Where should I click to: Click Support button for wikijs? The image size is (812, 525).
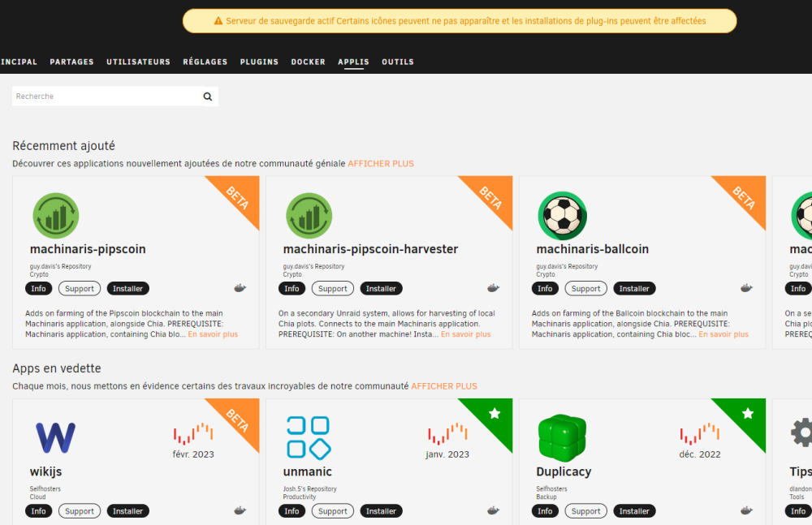click(80, 511)
